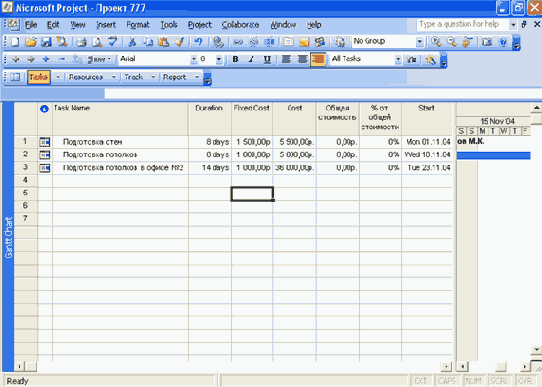Image resolution: width=542 pixels, height=387 pixels.
Task: Open Task Notes
Action: [x=304, y=42]
